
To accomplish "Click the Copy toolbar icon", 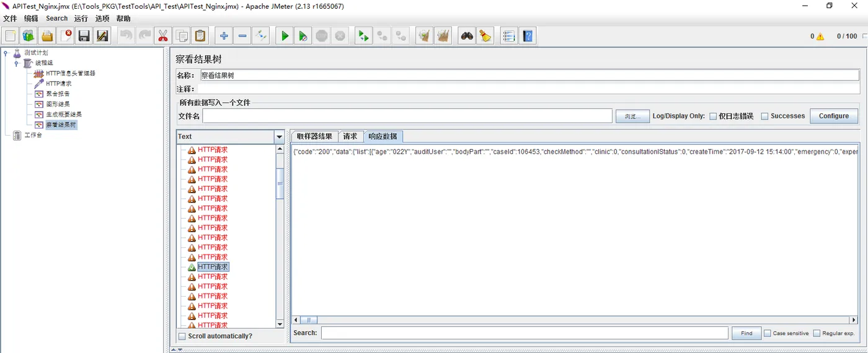I will pos(182,36).
